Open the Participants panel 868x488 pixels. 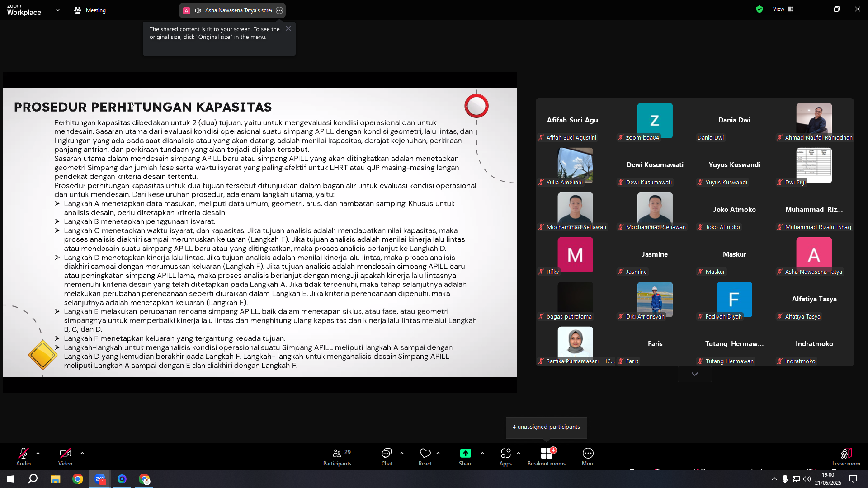pyautogui.click(x=337, y=457)
